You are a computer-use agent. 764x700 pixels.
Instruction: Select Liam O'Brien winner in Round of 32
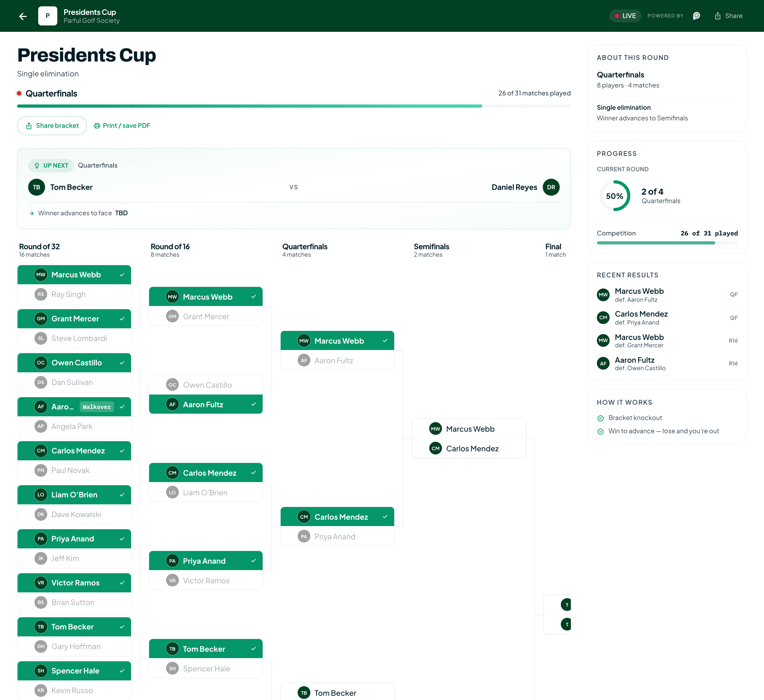(x=74, y=495)
